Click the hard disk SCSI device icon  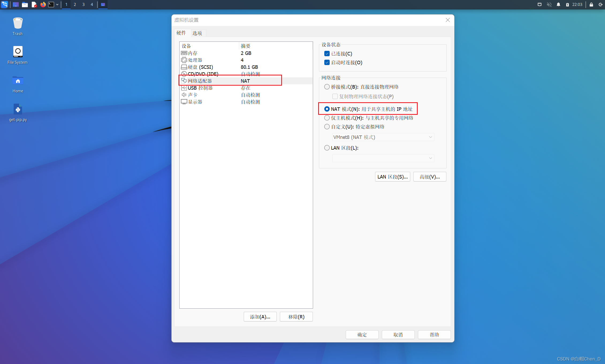pyautogui.click(x=184, y=67)
